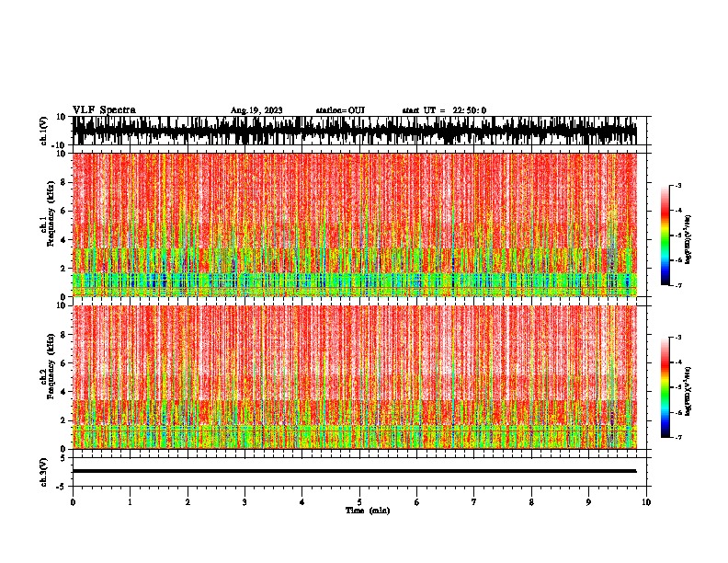Click the "4" kHz tick on ch.1 frequency axis
Image resolution: width=728 pixels, height=563 pixels.
click(64, 240)
